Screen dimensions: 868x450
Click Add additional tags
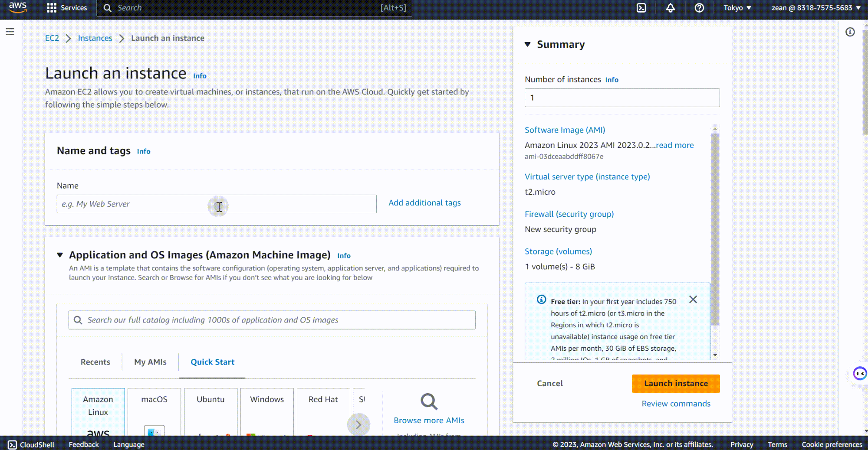pyautogui.click(x=424, y=203)
